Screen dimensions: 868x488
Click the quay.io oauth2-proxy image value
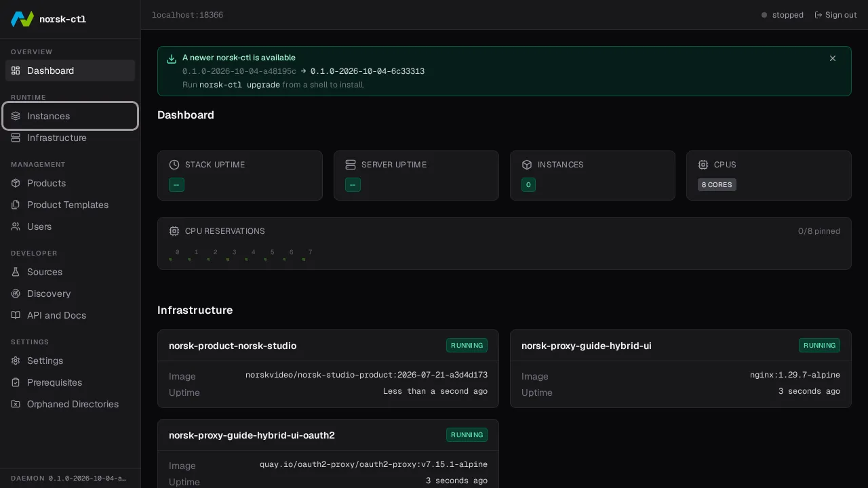(374, 464)
